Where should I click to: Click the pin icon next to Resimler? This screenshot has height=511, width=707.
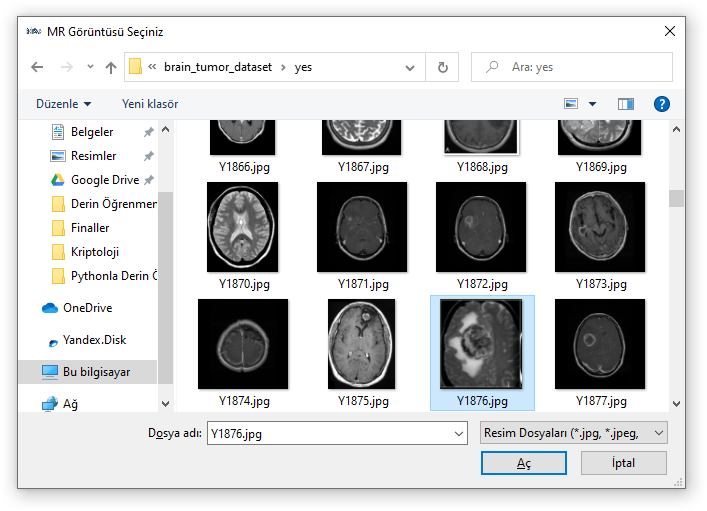coord(148,156)
